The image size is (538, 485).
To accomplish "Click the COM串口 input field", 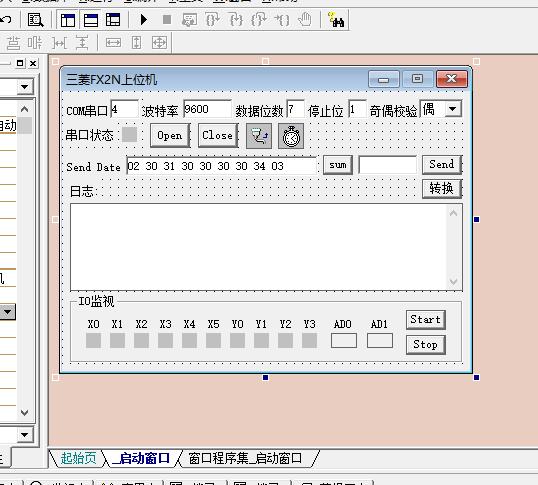I will point(125,109).
